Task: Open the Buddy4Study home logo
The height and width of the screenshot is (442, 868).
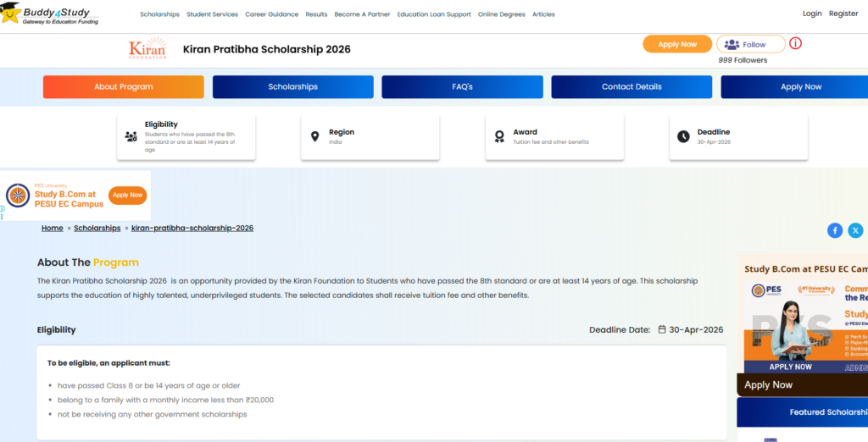Action: click(x=50, y=14)
